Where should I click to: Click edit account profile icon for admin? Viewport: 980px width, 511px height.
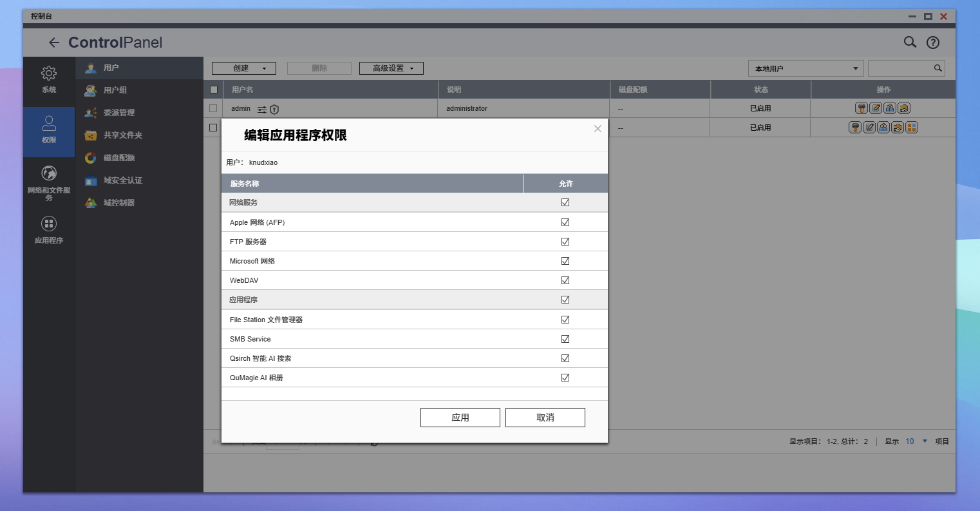point(876,108)
